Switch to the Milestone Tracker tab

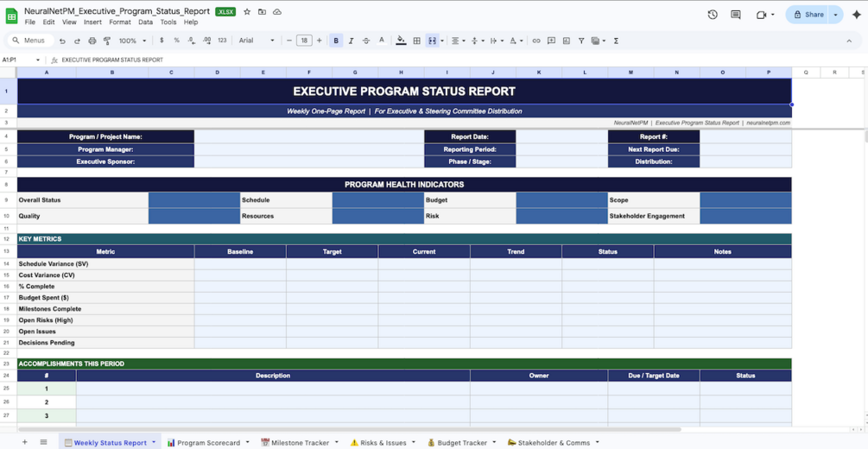[300, 442]
